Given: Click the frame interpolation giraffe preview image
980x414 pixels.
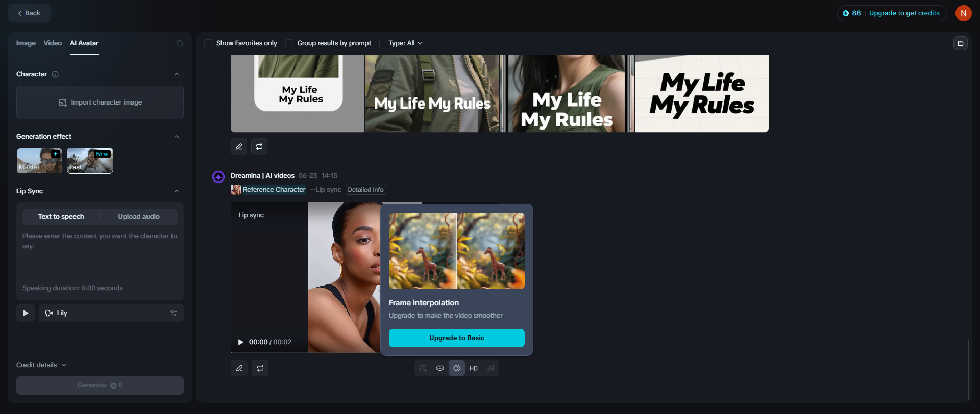Looking at the screenshot, I should tap(457, 251).
